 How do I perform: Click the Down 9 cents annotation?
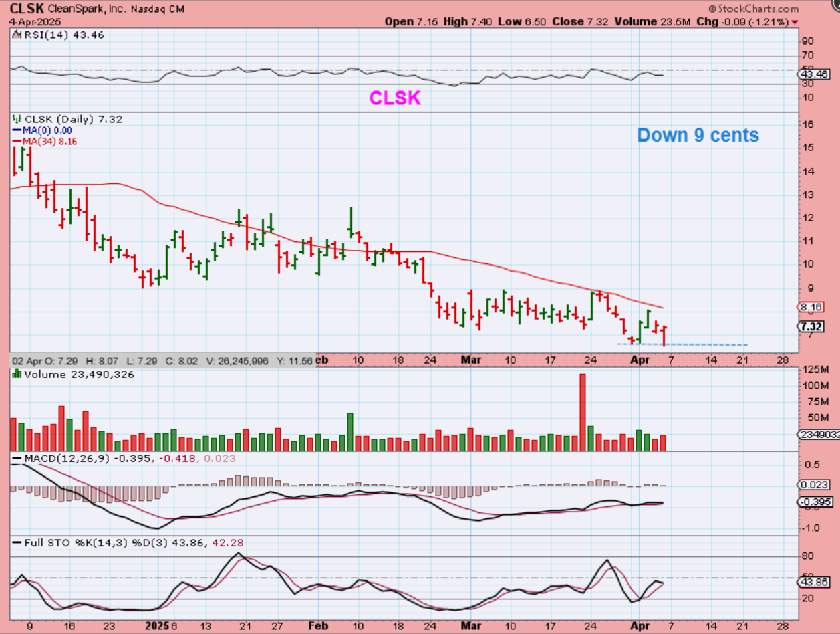698,135
